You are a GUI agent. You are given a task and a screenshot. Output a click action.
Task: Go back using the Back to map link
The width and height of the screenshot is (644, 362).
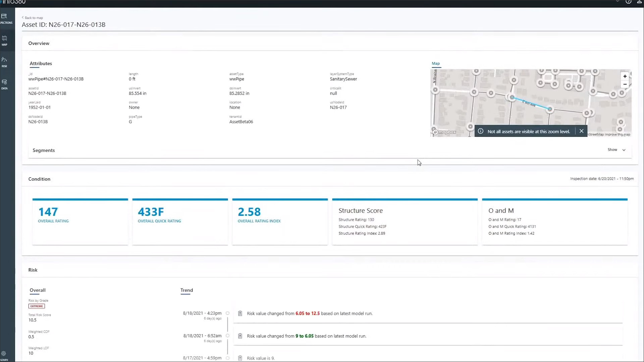pyautogui.click(x=33, y=18)
